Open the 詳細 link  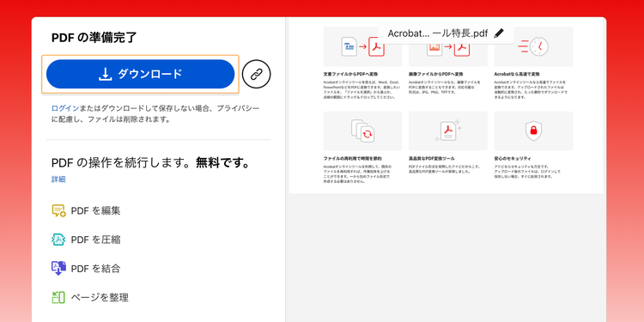58,179
